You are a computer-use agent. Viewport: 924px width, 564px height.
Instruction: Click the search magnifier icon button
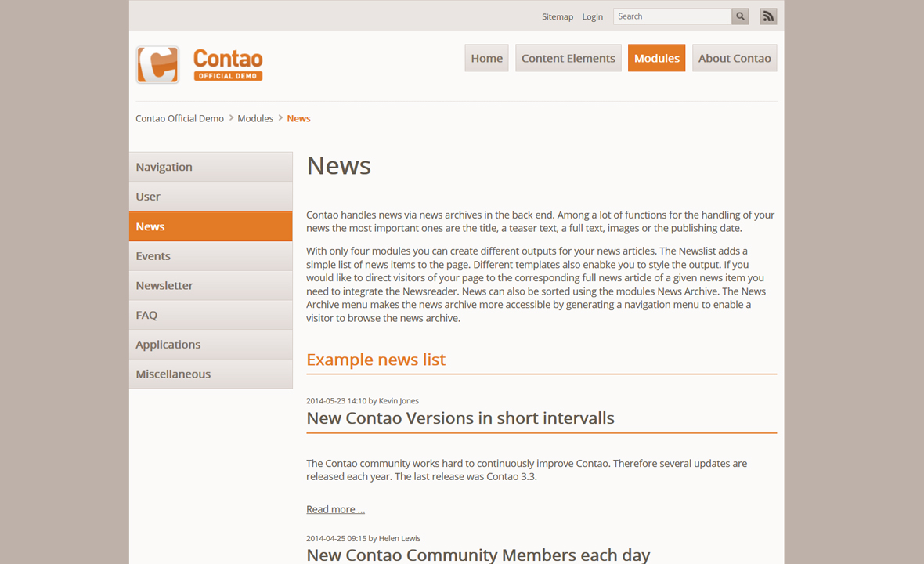coord(740,16)
